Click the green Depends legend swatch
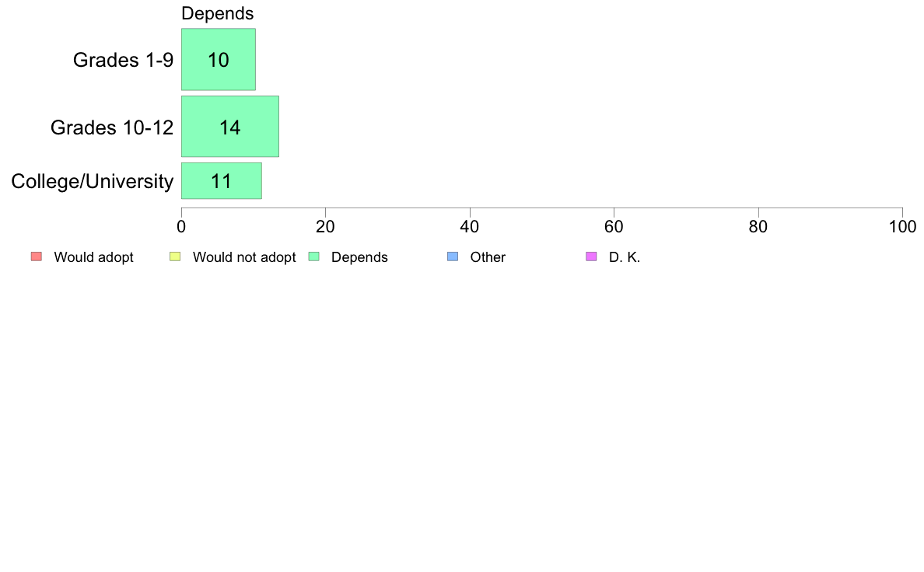This screenshot has height=572, width=924. point(314,256)
